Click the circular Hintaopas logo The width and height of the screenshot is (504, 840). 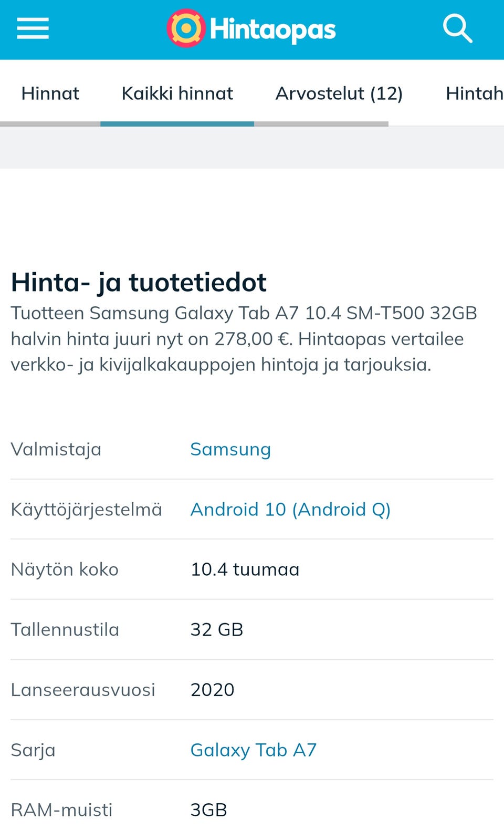185,28
